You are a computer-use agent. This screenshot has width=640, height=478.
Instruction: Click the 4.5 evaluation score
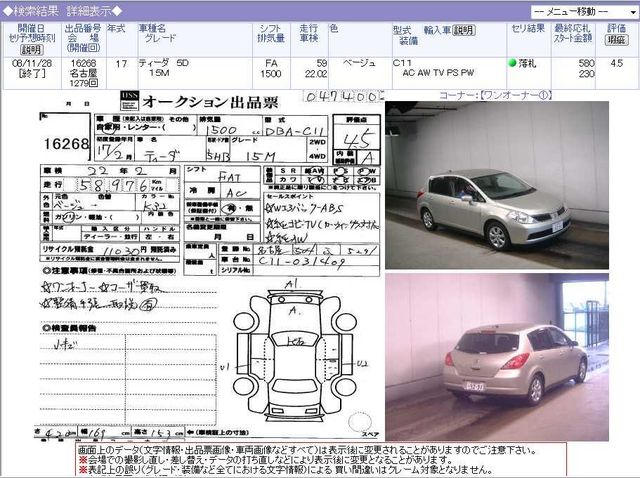point(616,63)
